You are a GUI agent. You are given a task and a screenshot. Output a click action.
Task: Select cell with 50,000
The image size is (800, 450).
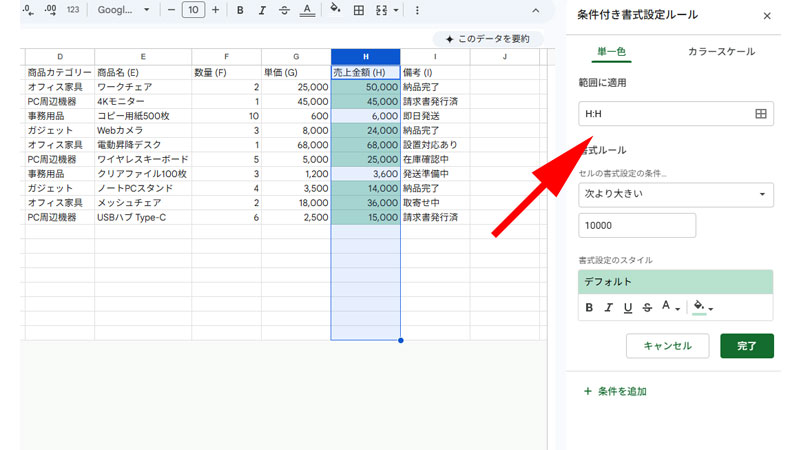pos(366,87)
